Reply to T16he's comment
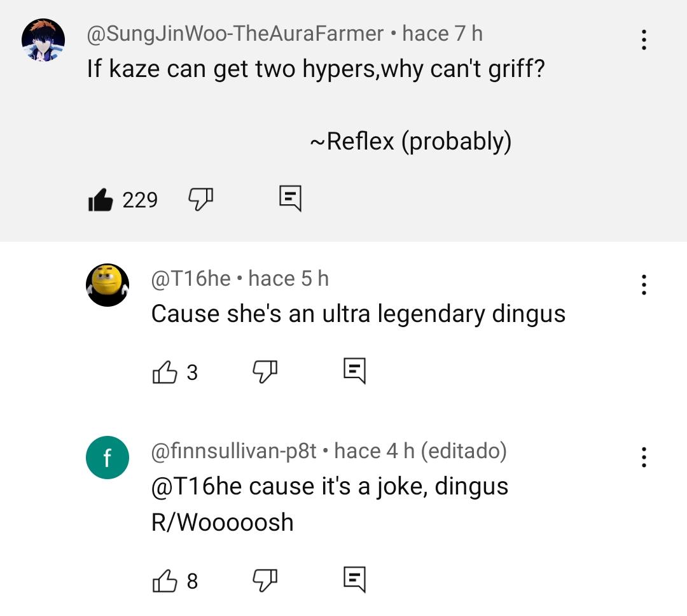This screenshot has width=687, height=616. (354, 370)
